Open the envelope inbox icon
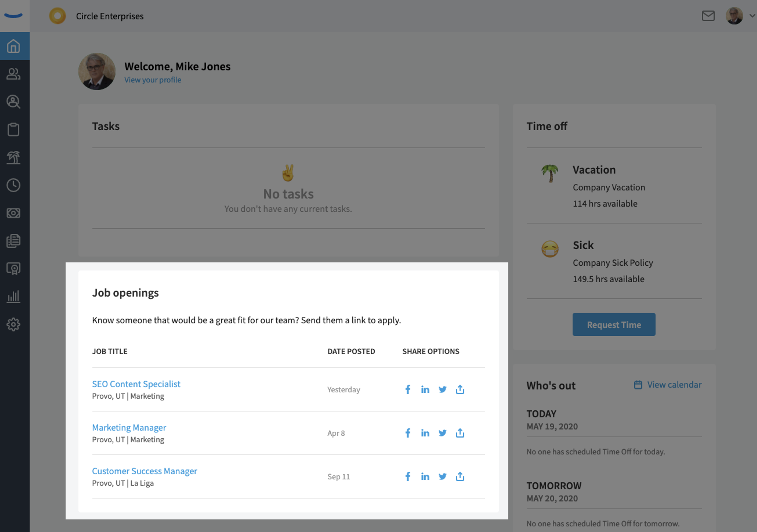Image resolution: width=757 pixels, height=532 pixels. pos(708,16)
